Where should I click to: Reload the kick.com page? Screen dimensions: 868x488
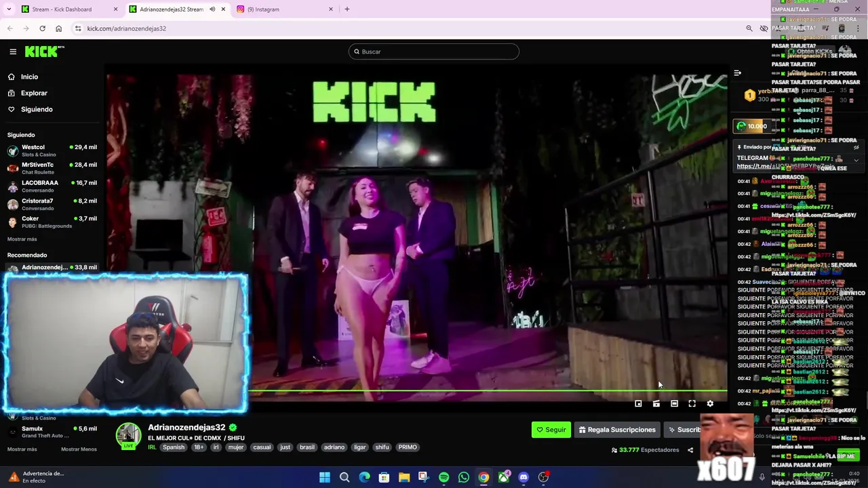click(42, 28)
